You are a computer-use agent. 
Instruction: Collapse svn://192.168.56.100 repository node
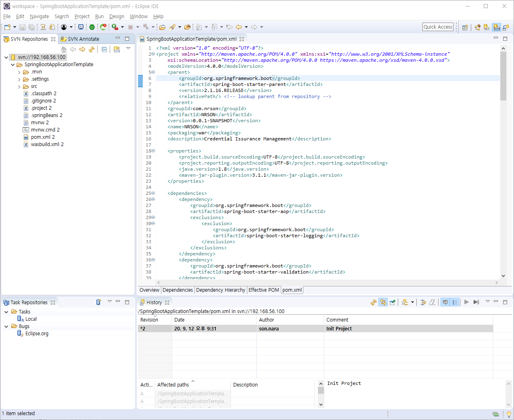pos(6,57)
